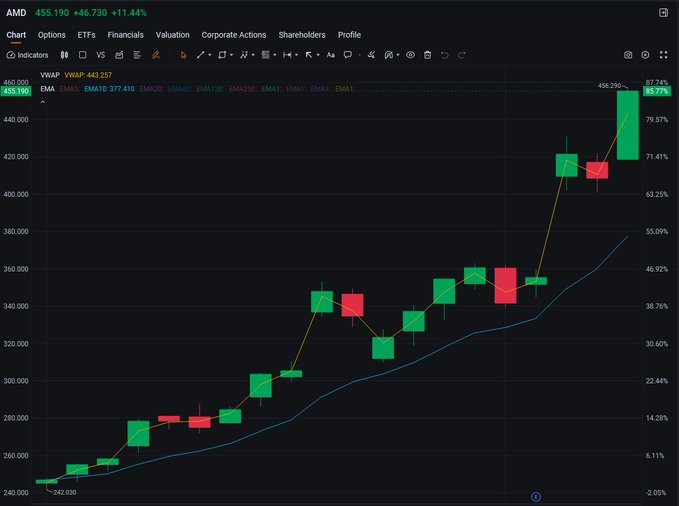Switch to the Chart tab
Screen dimensions: 679x506
[x=16, y=35]
